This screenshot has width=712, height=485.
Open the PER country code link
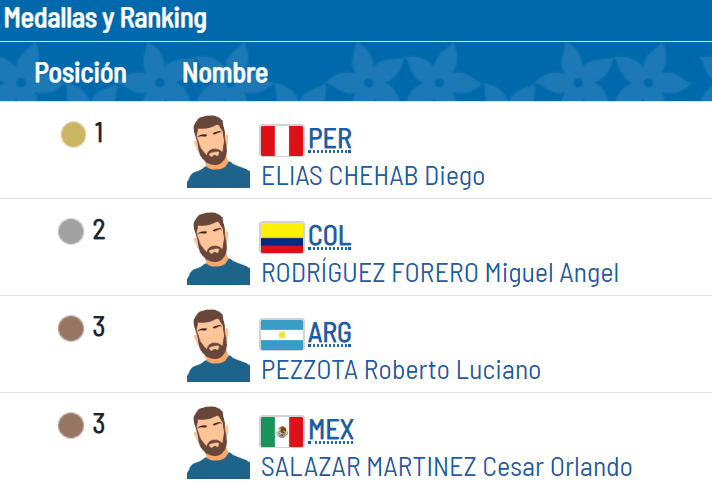tap(330, 139)
